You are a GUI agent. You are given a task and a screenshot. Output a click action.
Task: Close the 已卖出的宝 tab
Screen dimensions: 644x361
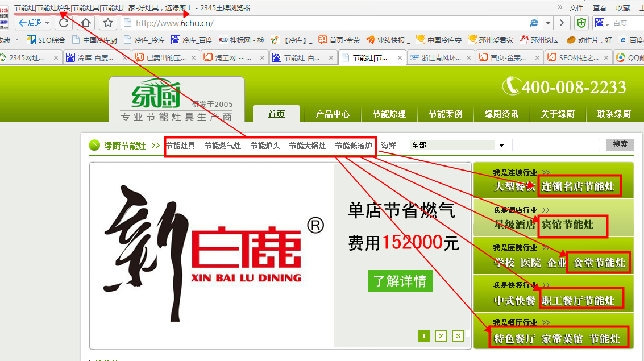coord(193,58)
